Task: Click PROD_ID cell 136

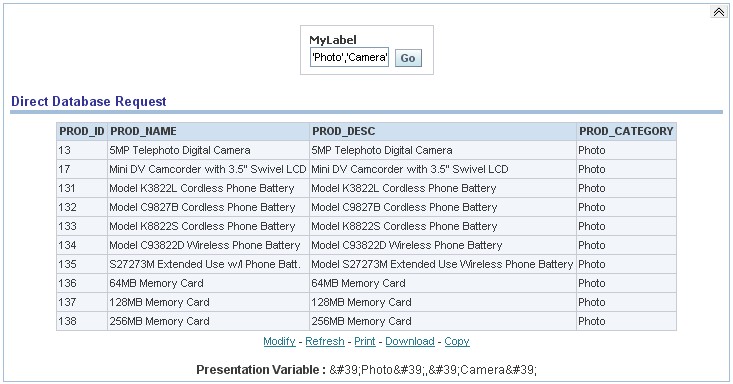Action: tap(82, 283)
